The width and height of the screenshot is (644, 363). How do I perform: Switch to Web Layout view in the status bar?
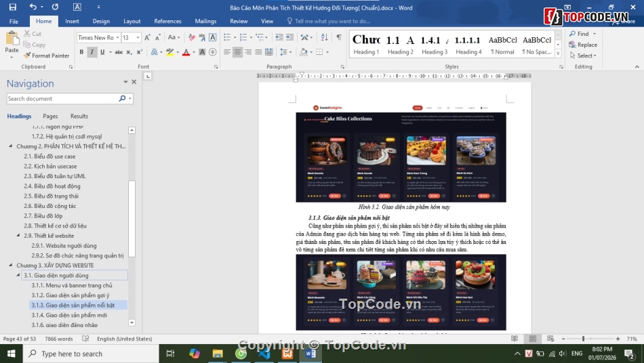tap(550, 339)
